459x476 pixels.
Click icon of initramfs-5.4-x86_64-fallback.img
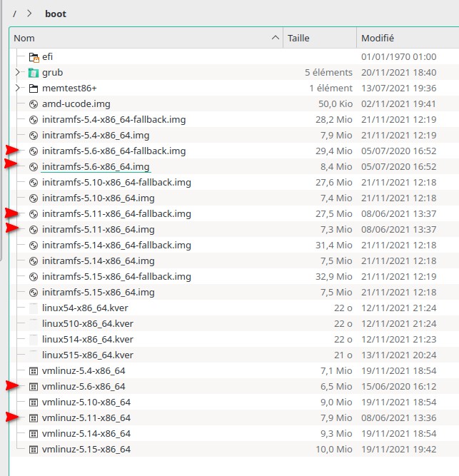[x=34, y=120]
